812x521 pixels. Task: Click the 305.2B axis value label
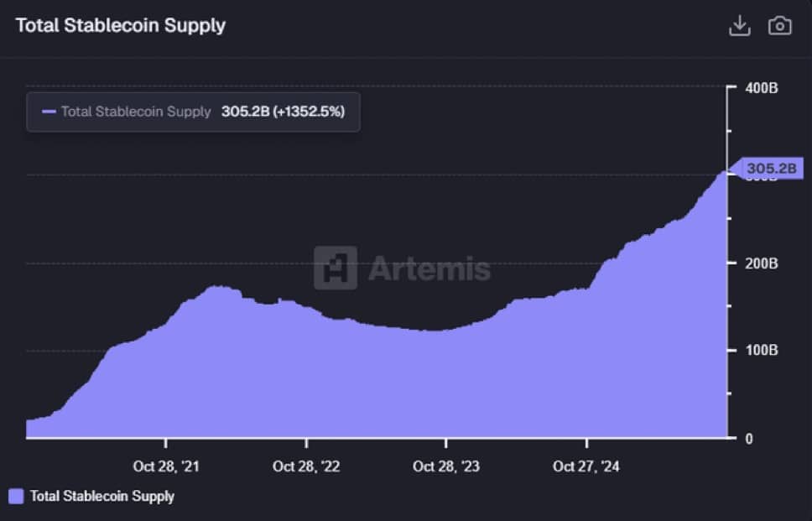[773, 168]
